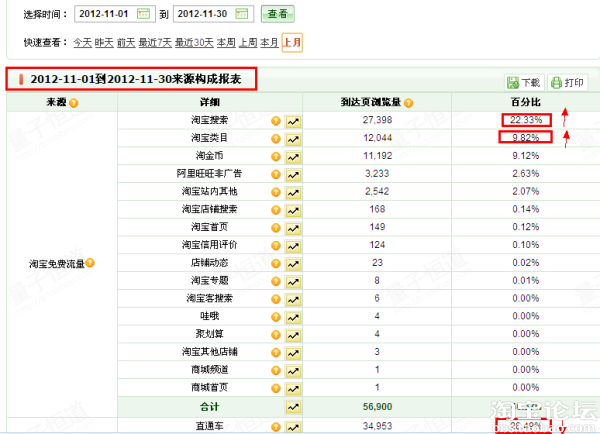
Task: Open help icon for 淘宝搜索 row
Action: [276, 121]
